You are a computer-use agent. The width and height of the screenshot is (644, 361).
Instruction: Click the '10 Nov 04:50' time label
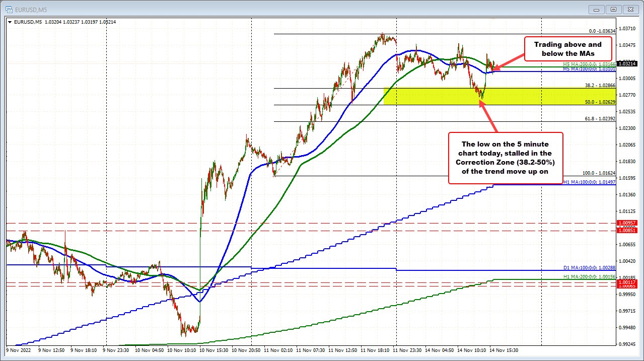pos(151,350)
